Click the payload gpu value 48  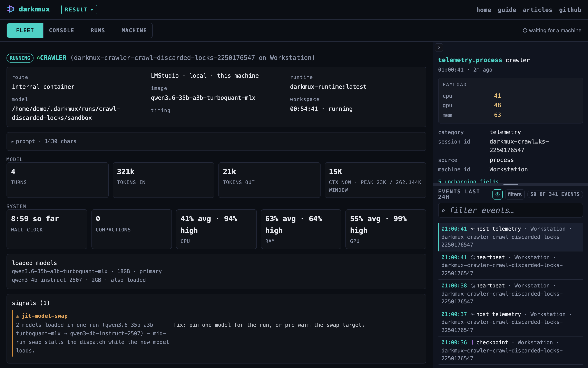coord(497,105)
